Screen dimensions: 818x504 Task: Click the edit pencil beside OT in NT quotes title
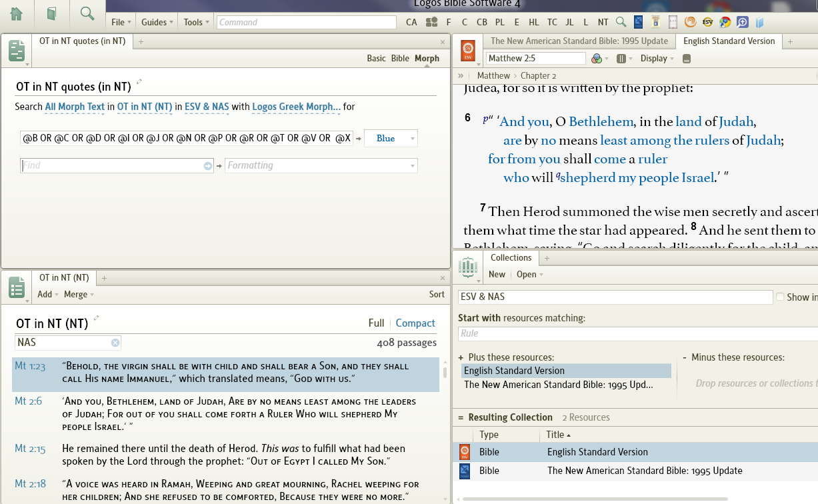pyautogui.click(x=139, y=82)
